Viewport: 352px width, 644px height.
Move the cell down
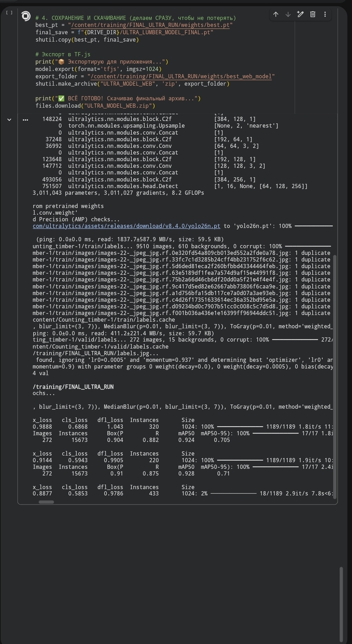pyautogui.click(x=288, y=15)
